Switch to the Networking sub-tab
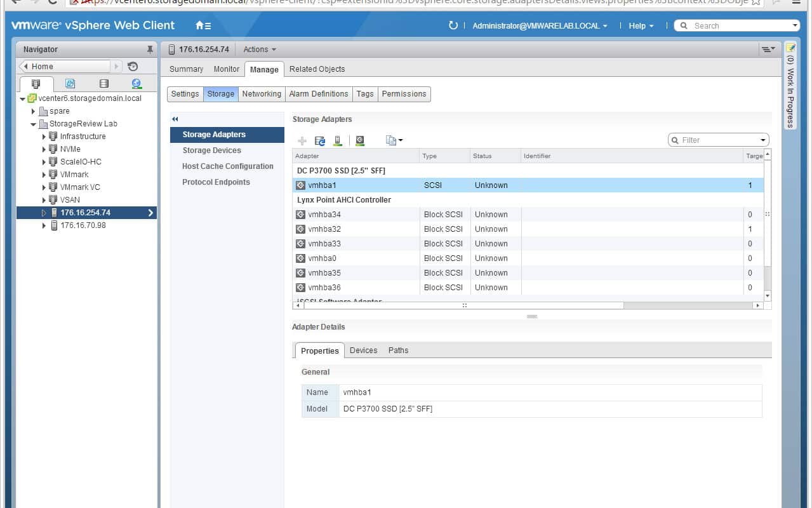This screenshot has width=812, height=508. coord(262,94)
